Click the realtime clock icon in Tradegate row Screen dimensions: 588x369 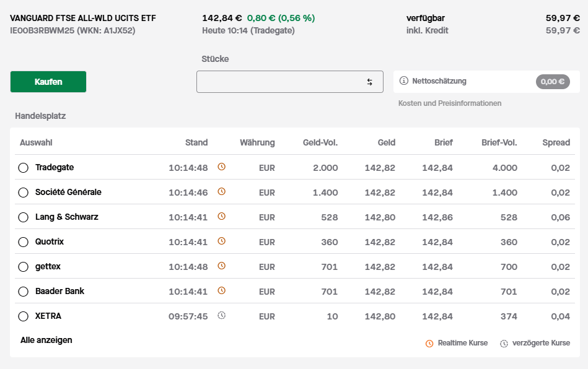[x=222, y=167]
